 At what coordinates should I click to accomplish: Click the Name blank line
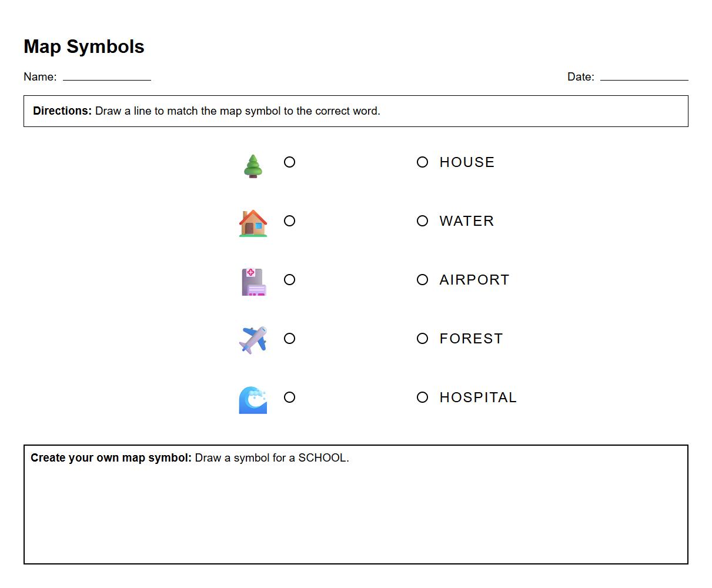(108, 78)
